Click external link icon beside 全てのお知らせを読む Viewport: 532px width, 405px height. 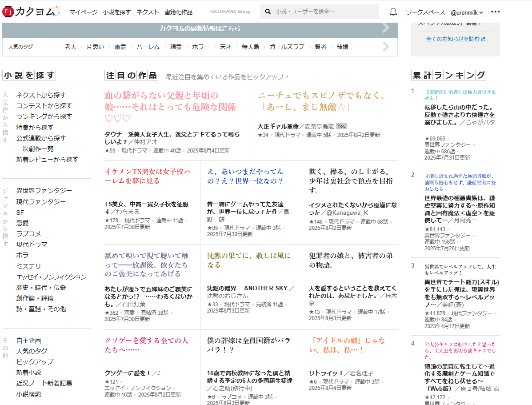coord(483,39)
